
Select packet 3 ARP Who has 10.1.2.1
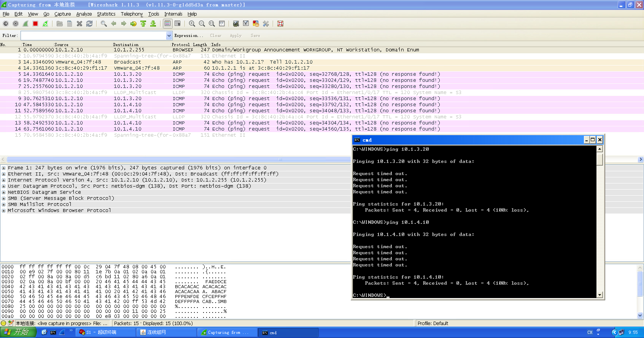point(322,62)
